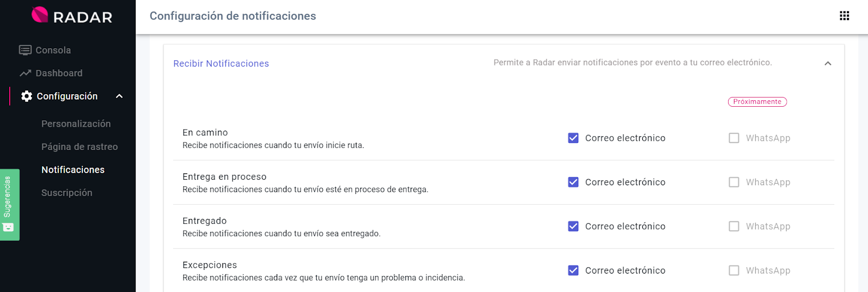Click the Radar logo icon
The height and width of the screenshot is (292, 868).
[40, 15]
